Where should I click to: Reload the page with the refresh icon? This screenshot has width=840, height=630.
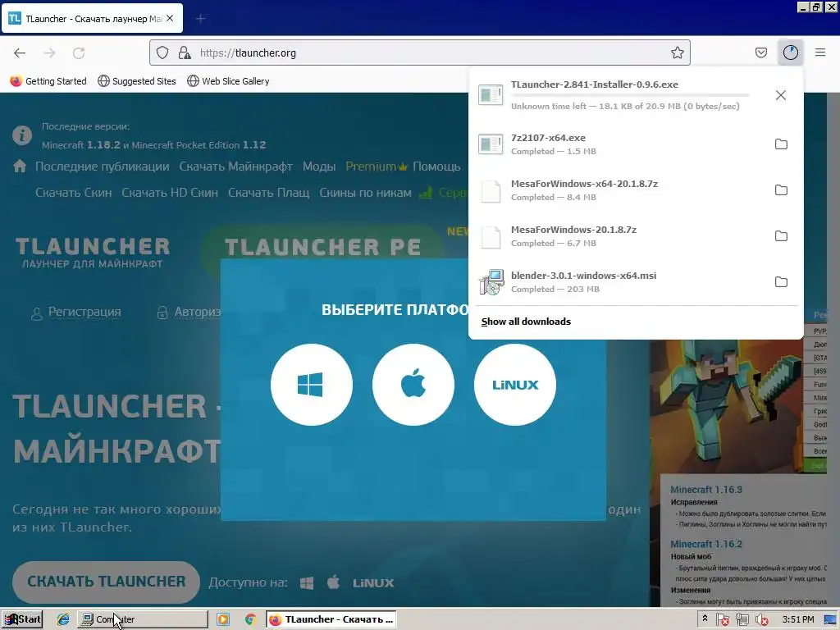tap(79, 52)
